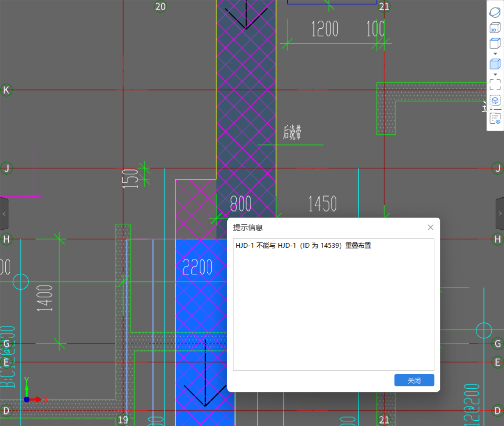Click the 1200 dimension text

(325, 29)
